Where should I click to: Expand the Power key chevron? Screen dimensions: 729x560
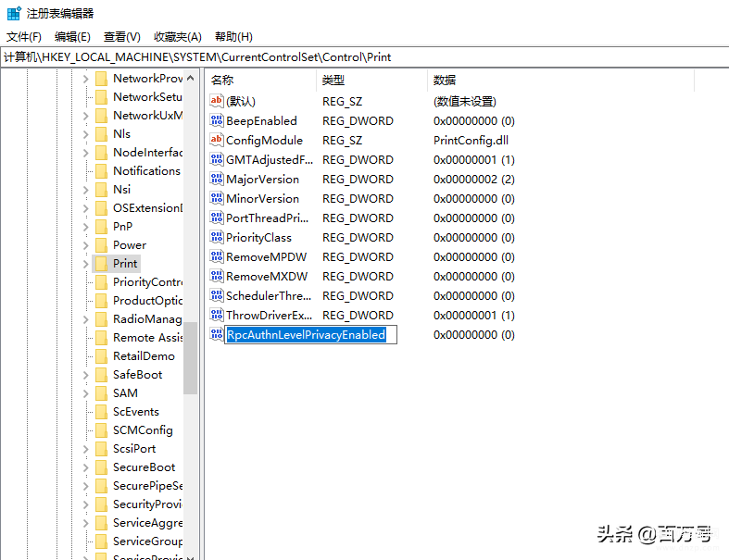(85, 245)
